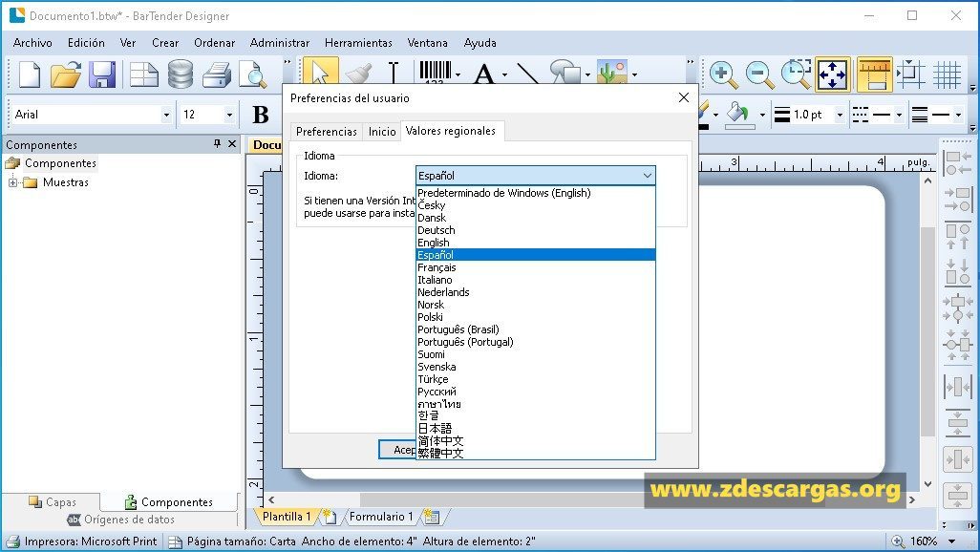Open Print Preview magnifier icon

[x=253, y=74]
